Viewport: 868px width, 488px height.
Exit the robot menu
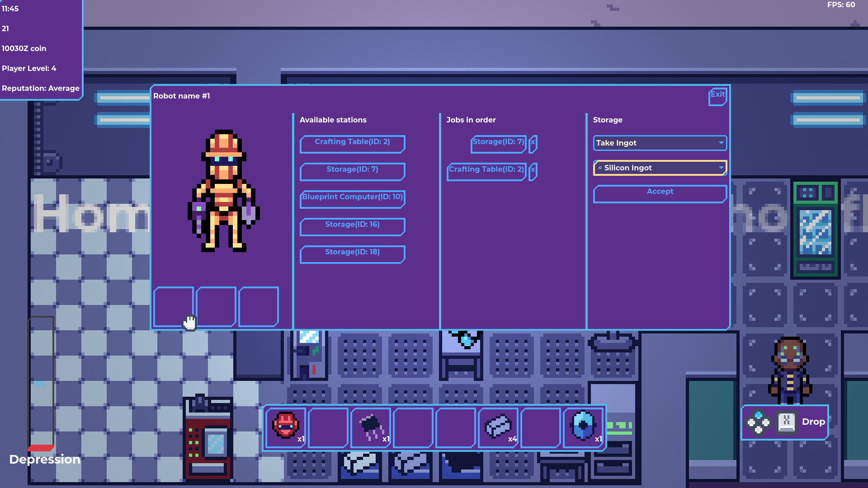click(x=717, y=96)
